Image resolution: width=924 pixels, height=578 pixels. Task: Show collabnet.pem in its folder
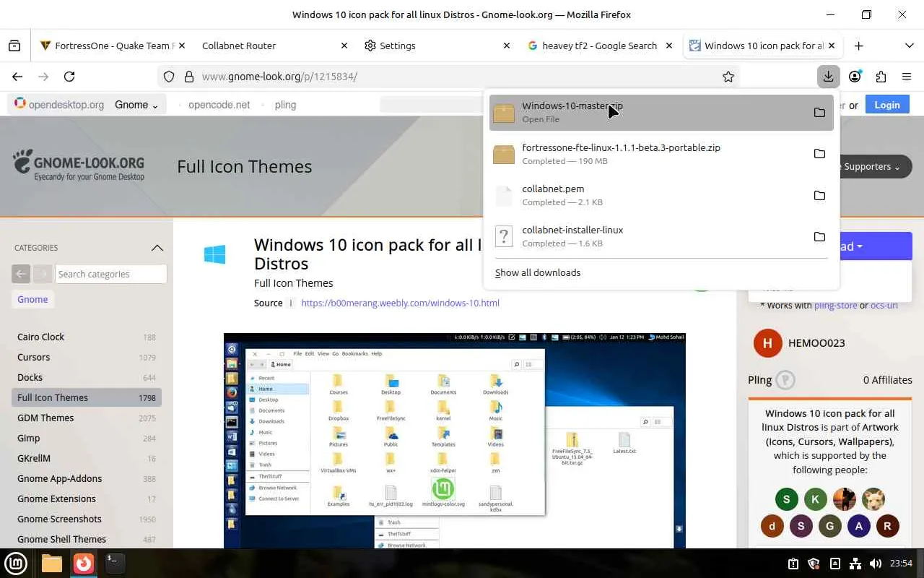tap(819, 195)
